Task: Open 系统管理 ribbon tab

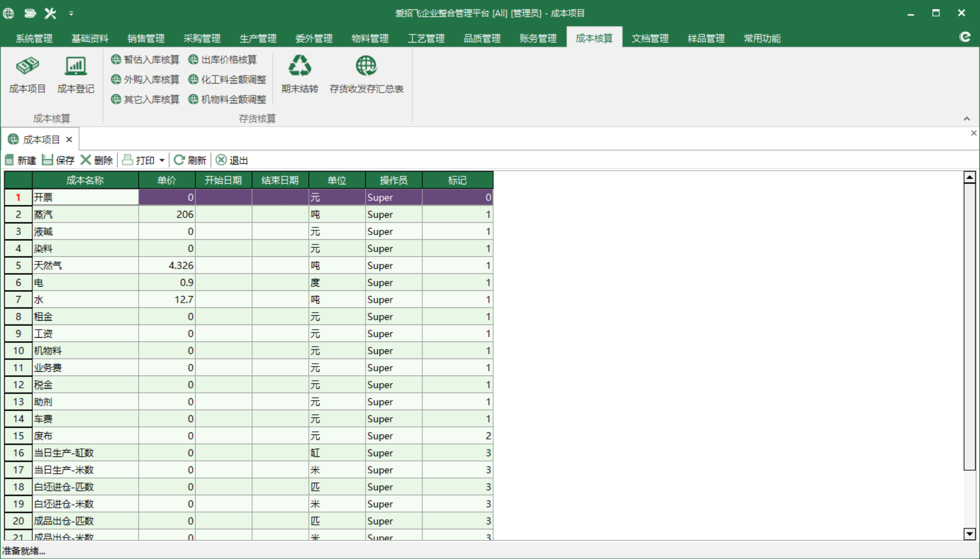Action: tap(34, 38)
